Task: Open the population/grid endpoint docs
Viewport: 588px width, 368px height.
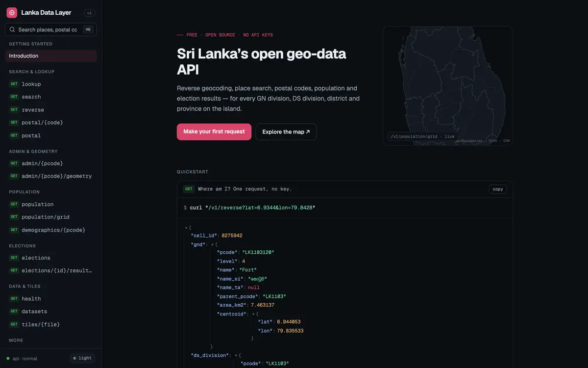Action: (51, 217)
